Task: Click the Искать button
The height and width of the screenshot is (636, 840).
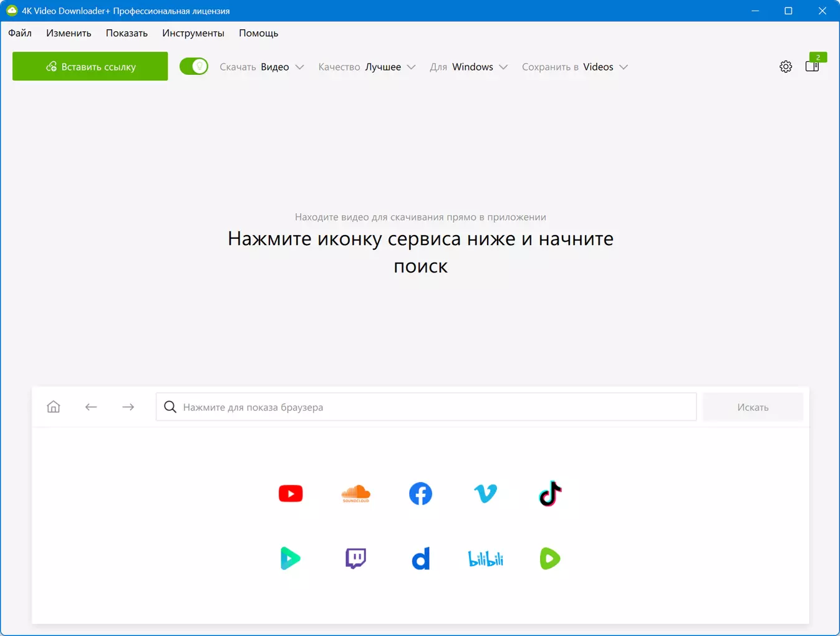Action: coord(753,407)
